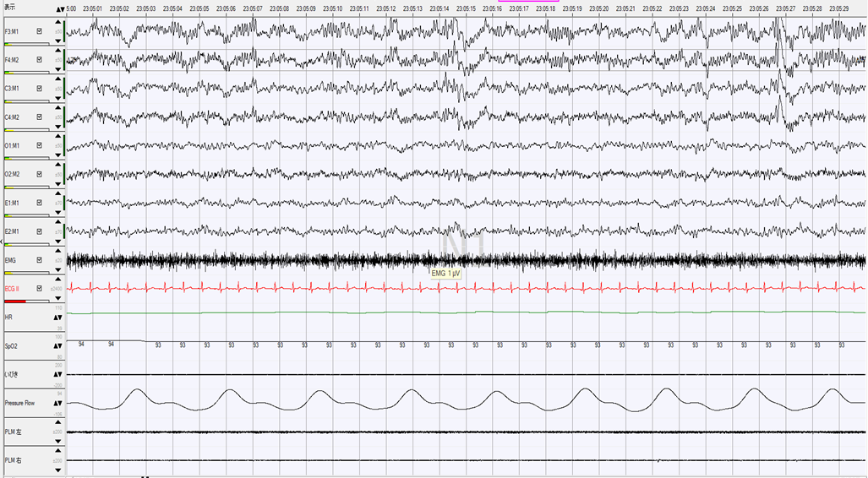Select the red ECG II channel label

(x=12, y=289)
